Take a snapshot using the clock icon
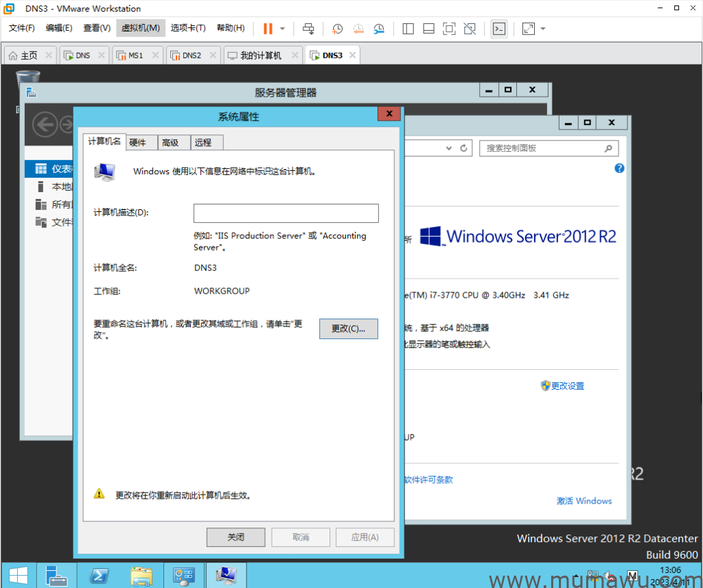 (x=338, y=29)
